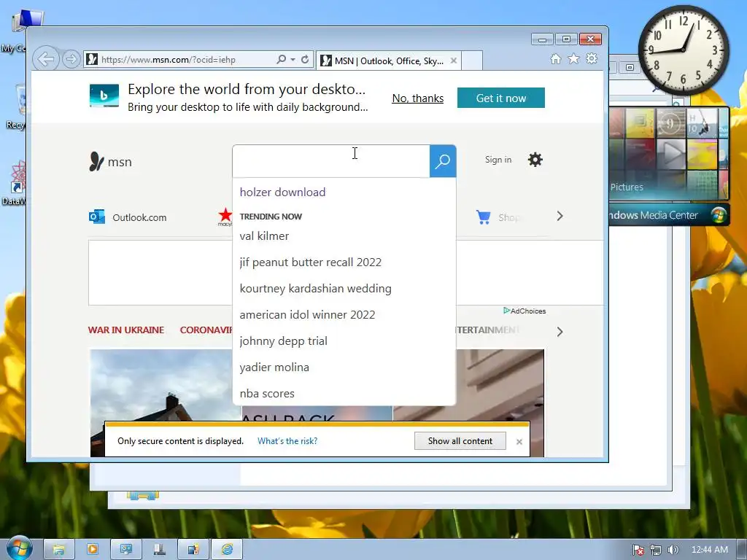Open the Action Center flag tray icon

[x=638, y=550]
